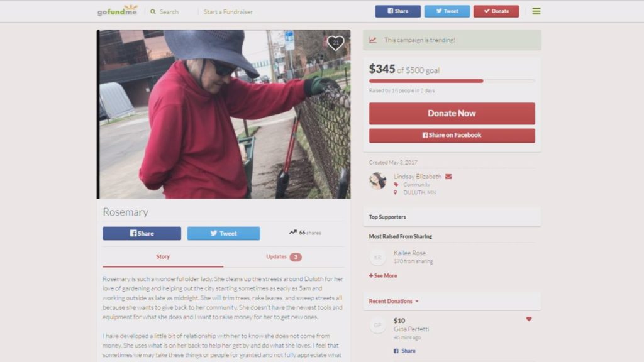The height and width of the screenshot is (362, 644).
Task: Click the Tweet button under Rosemary
Action: (x=223, y=233)
